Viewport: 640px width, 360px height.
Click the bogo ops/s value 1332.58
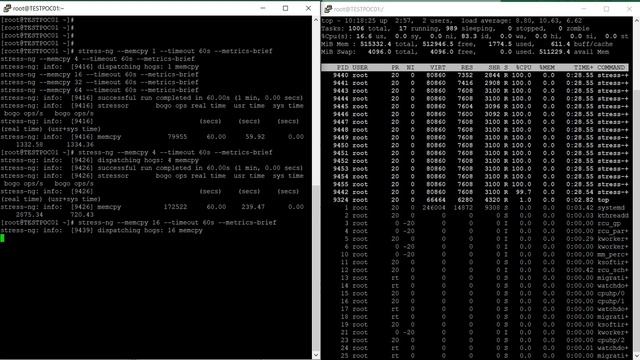29,144
